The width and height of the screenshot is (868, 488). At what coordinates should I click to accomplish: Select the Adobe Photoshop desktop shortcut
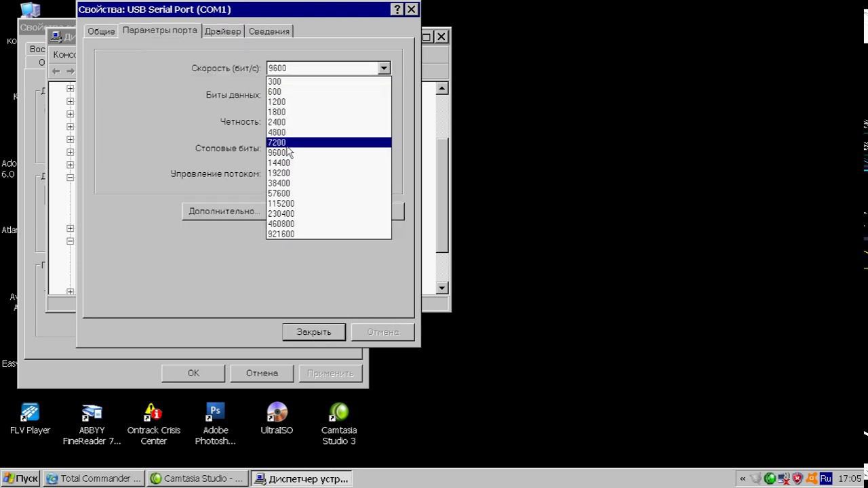(x=215, y=424)
